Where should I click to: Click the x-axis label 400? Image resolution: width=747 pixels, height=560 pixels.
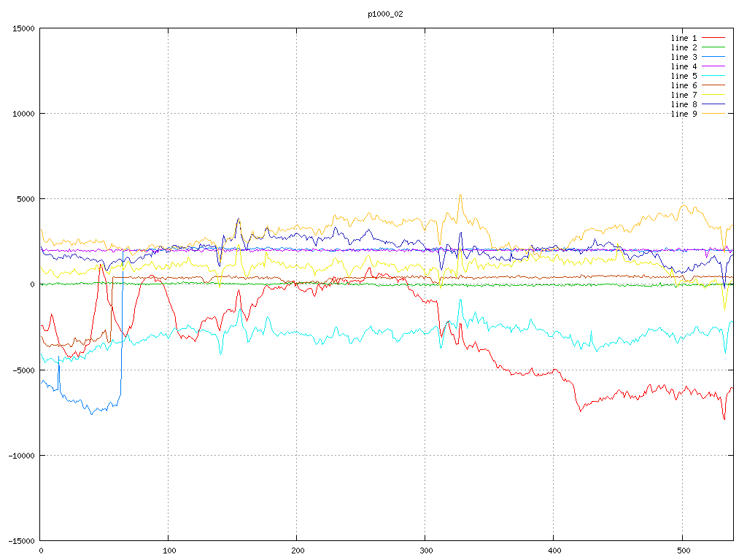(554, 551)
